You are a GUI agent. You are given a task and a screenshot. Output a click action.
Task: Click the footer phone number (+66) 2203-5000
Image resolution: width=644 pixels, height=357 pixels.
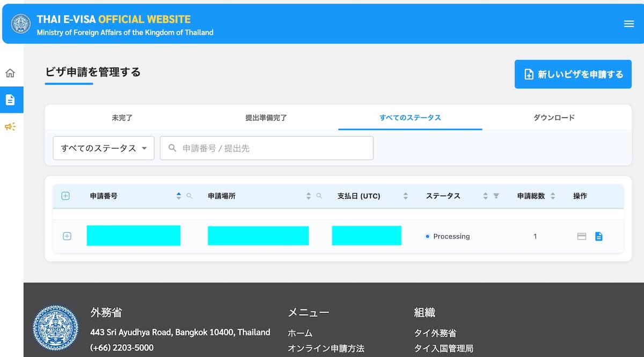coord(122,348)
